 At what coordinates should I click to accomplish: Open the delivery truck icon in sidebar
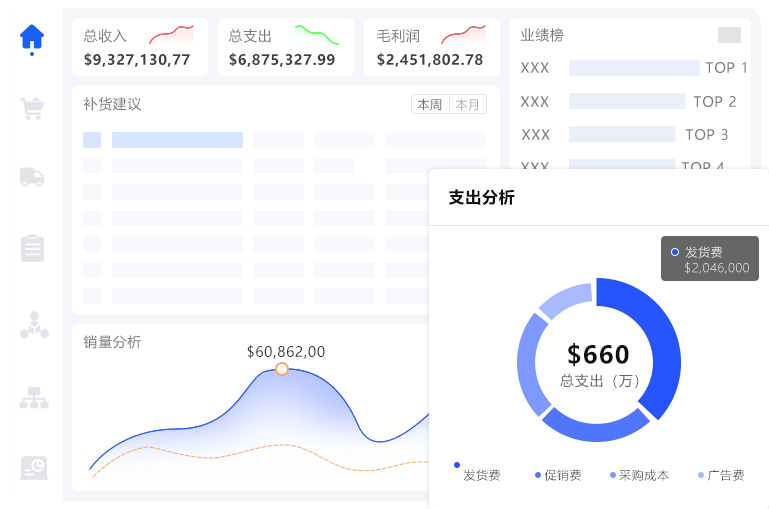(32, 177)
